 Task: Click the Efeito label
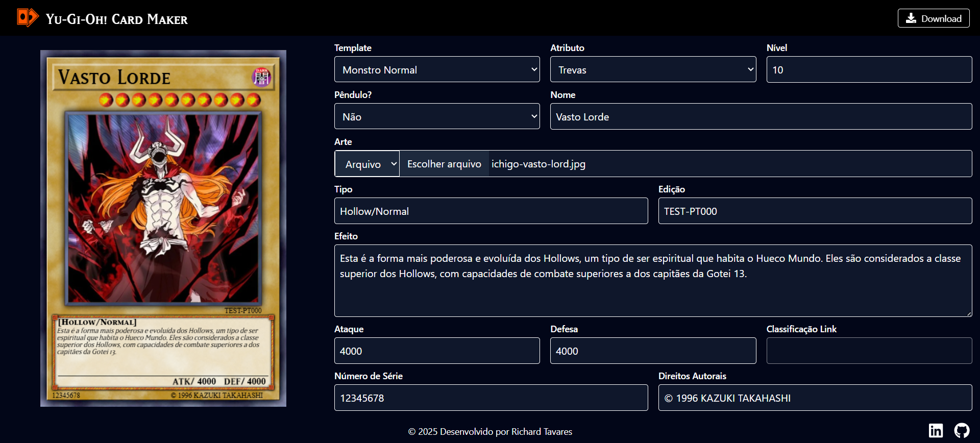346,236
